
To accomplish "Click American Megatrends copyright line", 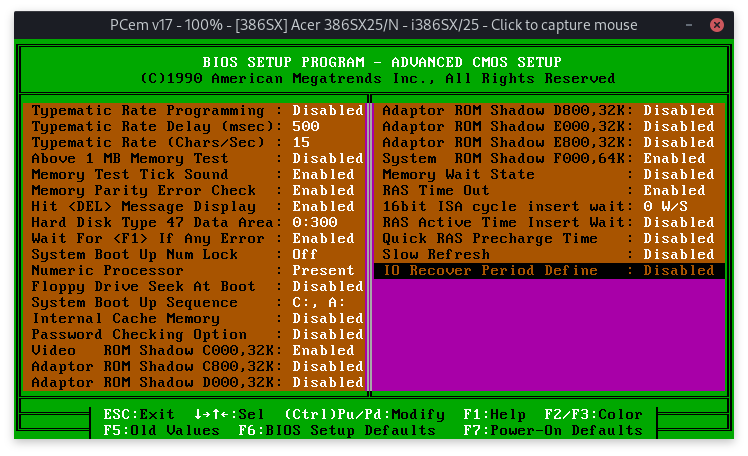I will (x=378, y=79).
